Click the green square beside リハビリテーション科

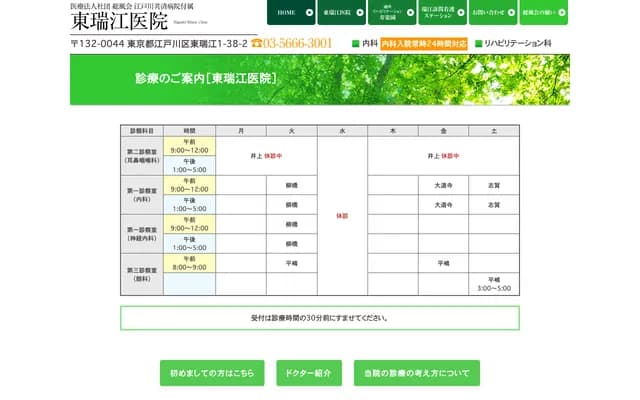pyautogui.click(x=479, y=44)
